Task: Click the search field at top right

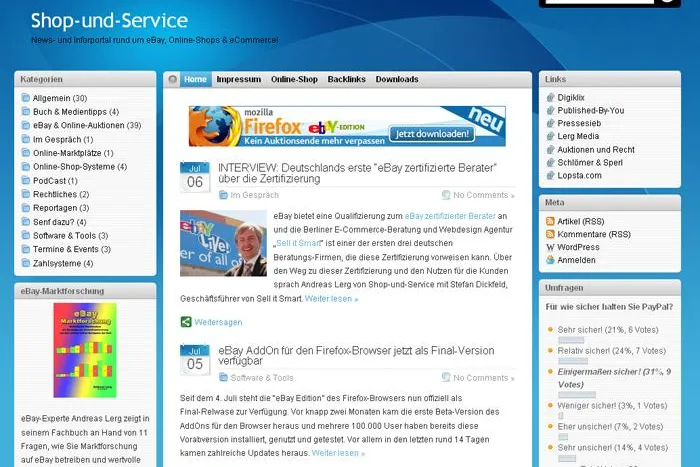Action: click(600, 1)
